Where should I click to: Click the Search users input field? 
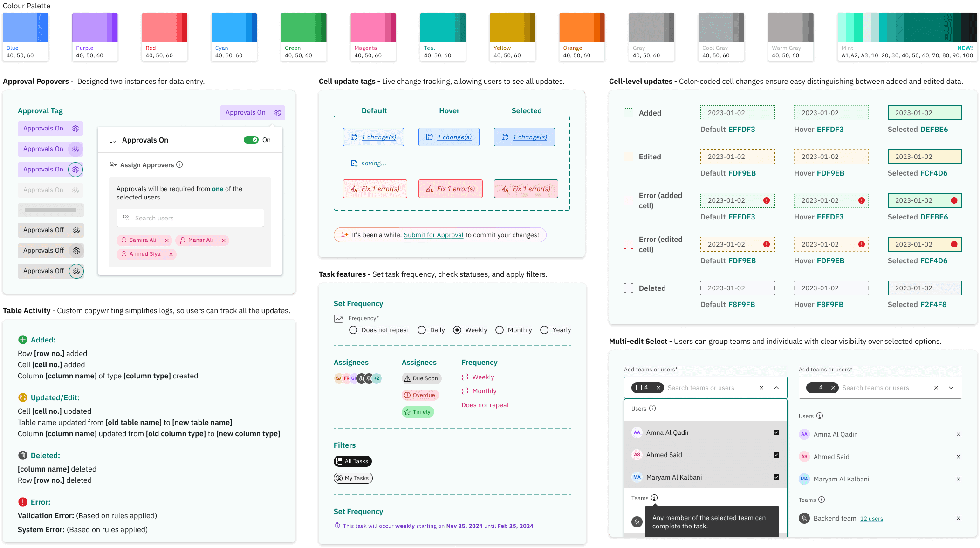[x=190, y=218]
